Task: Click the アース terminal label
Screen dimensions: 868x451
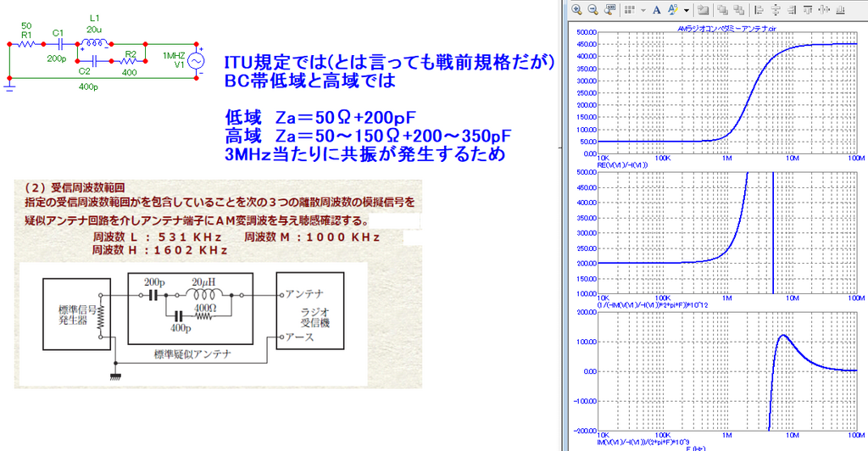Action: click(299, 337)
